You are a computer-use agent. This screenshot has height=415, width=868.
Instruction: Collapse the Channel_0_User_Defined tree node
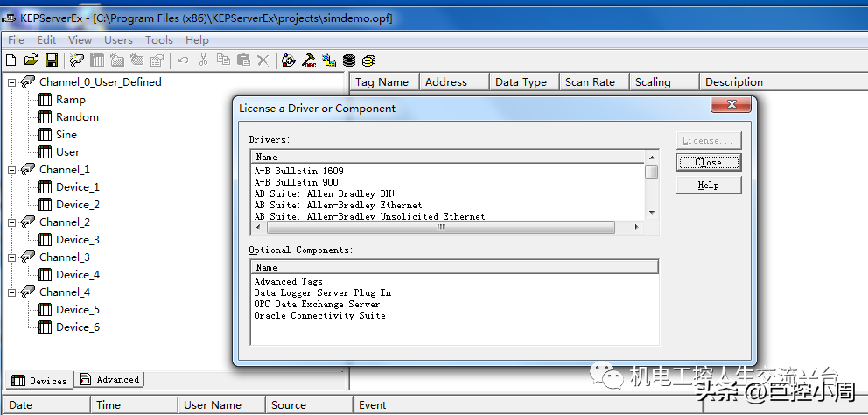(11, 82)
